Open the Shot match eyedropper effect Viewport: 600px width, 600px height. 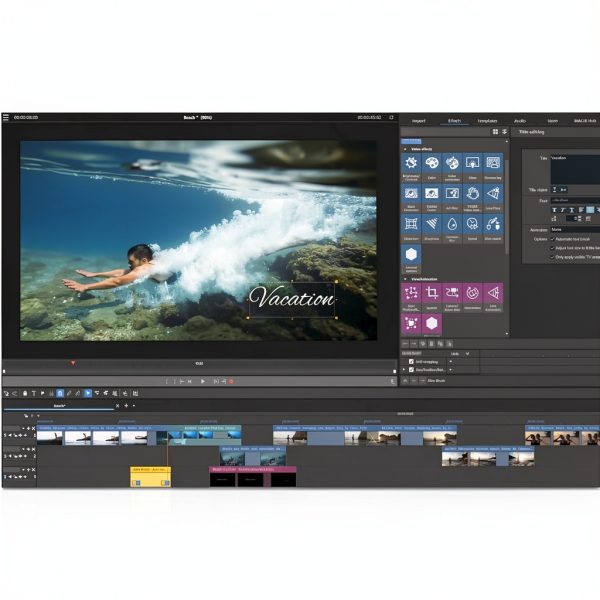492,228
